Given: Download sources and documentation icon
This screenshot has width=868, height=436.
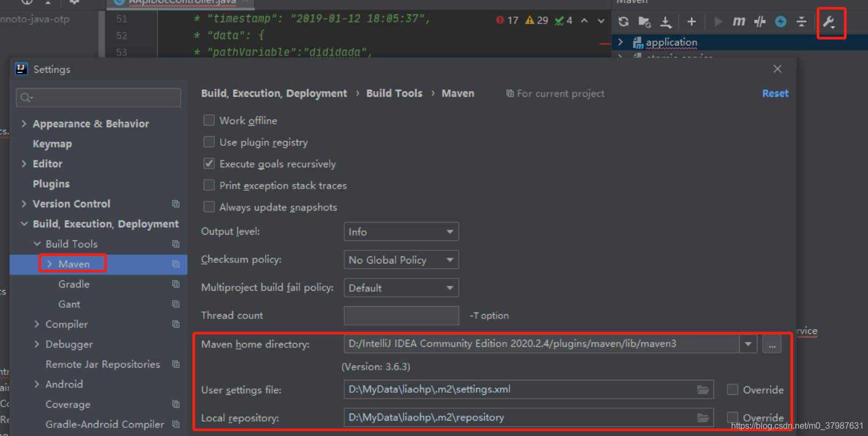Looking at the screenshot, I should click(666, 22).
